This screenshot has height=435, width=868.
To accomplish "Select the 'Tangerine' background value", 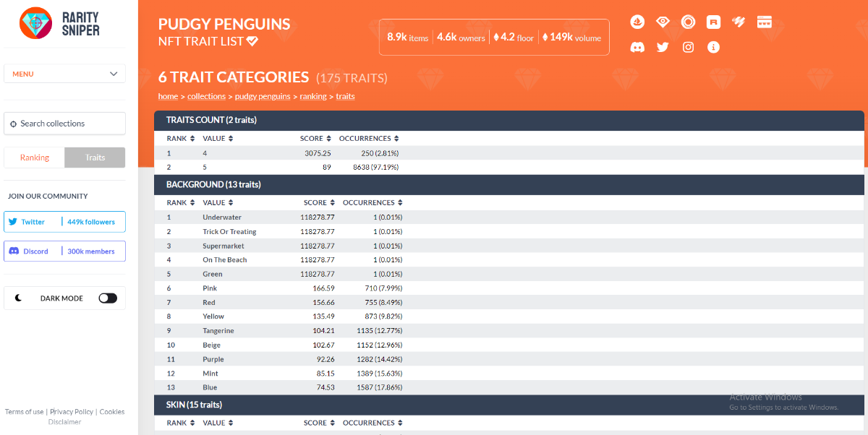I will [218, 331].
